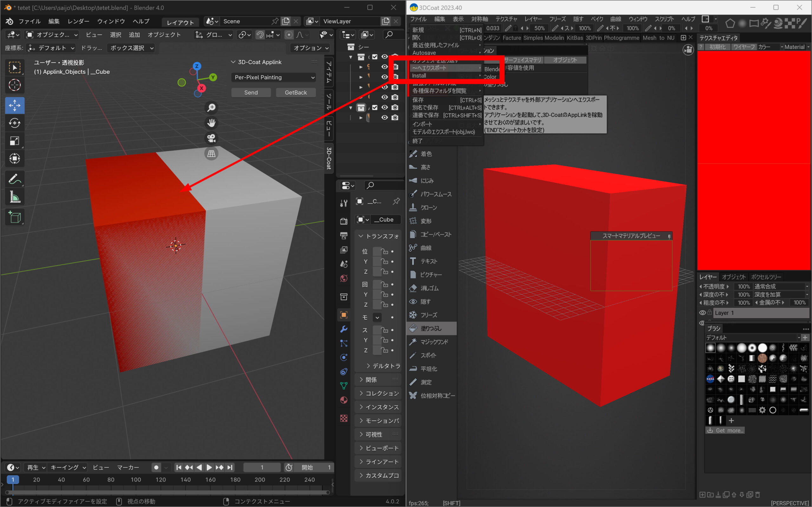The height and width of the screenshot is (507, 812).
Task: Click frame 100 on the timeline ruler
Action: [x=135, y=479]
